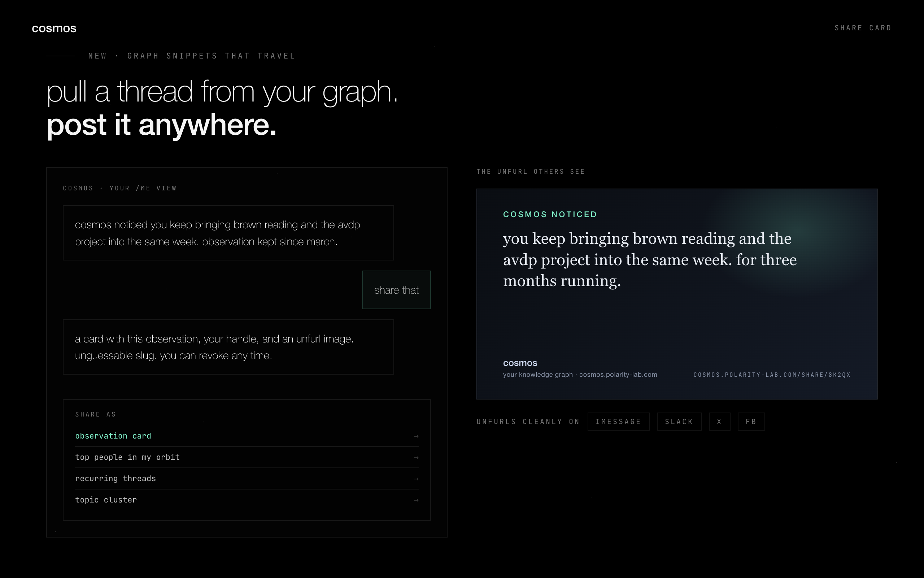Click the 'SHARE AS' section label

click(95, 414)
